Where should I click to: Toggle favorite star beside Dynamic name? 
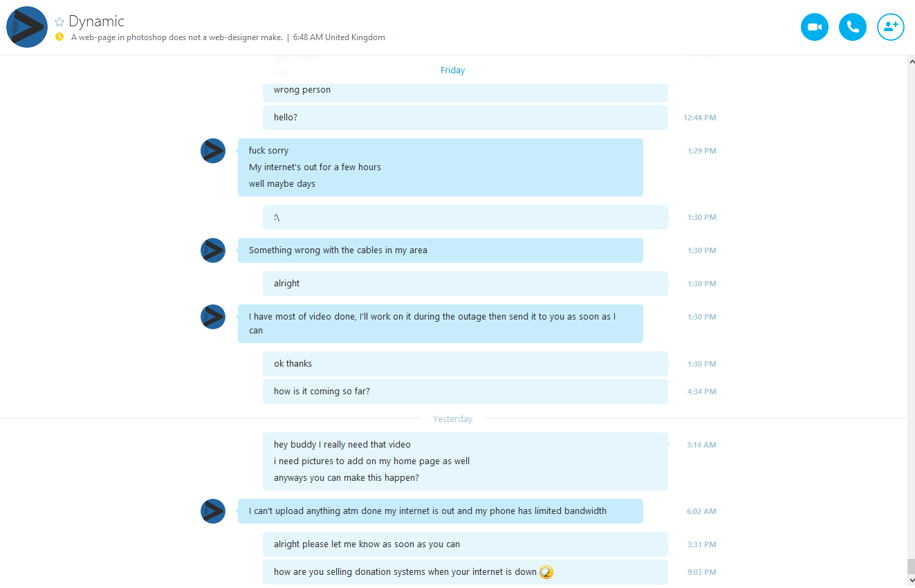click(59, 22)
